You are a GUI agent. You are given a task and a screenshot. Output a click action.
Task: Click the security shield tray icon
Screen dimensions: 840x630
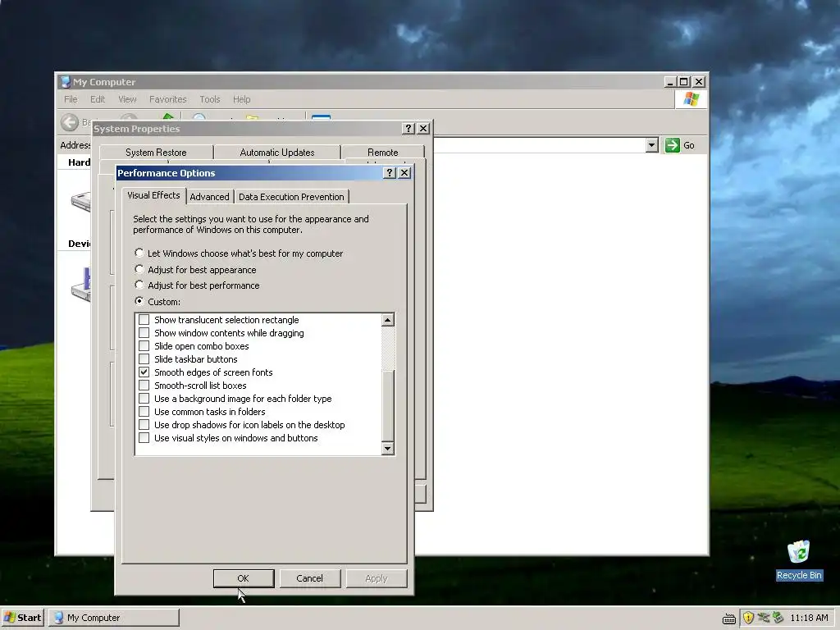pyautogui.click(x=748, y=618)
